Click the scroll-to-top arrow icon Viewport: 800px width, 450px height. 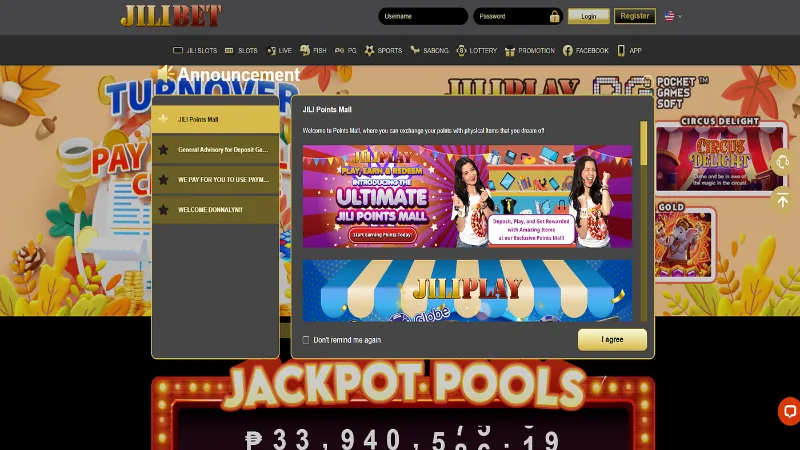point(782,200)
